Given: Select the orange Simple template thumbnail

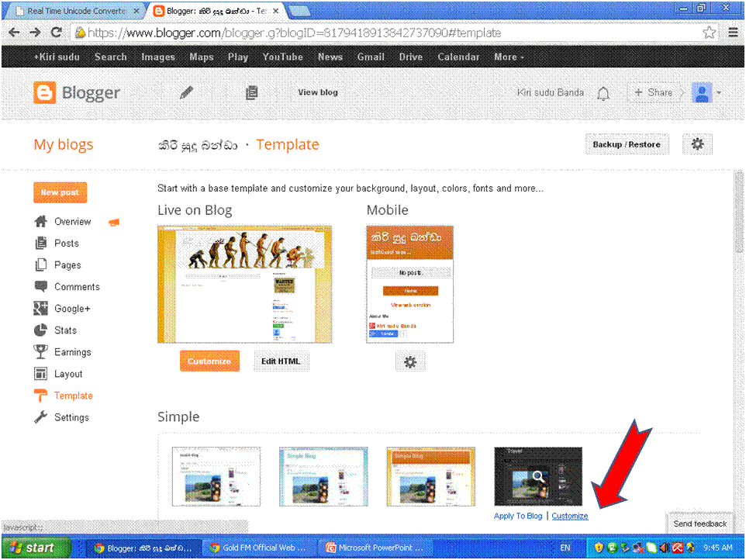Looking at the screenshot, I should 430,476.
